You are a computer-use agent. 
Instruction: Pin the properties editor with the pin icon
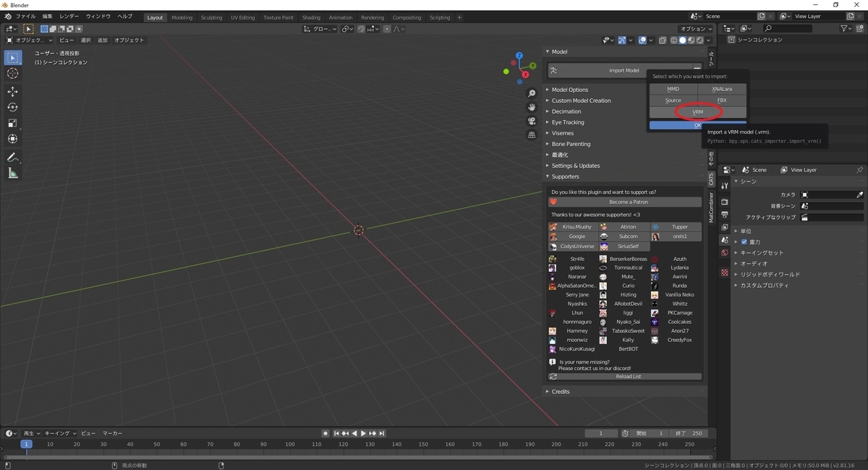click(859, 170)
